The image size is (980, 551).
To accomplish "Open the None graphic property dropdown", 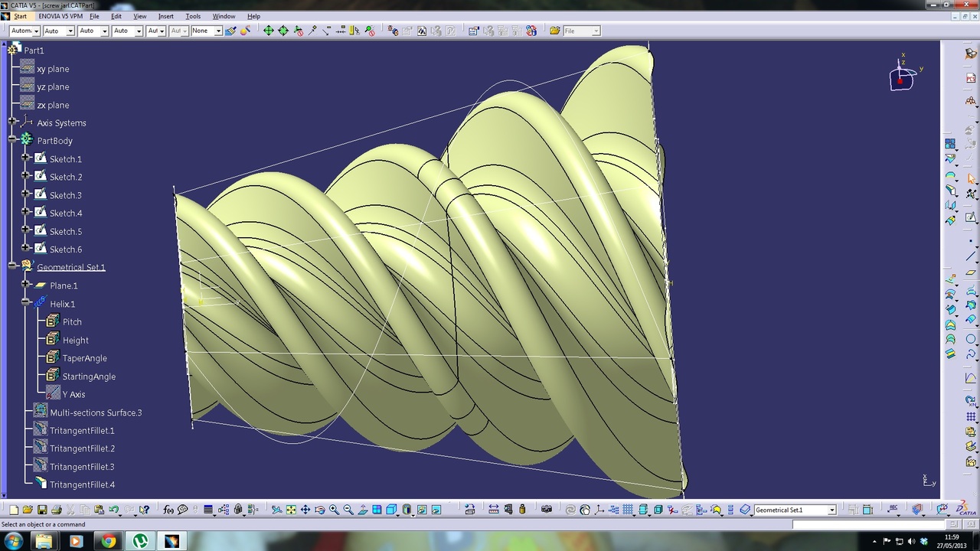I will [x=217, y=31].
